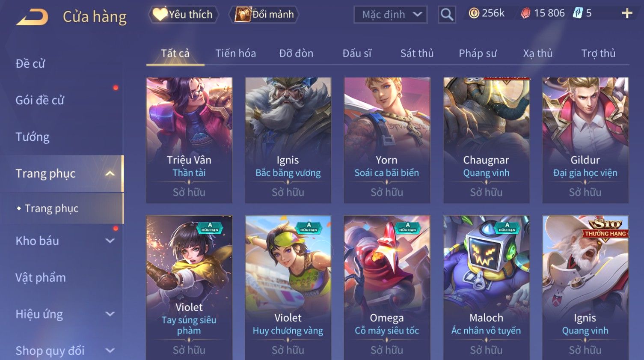Open the search magnifier icon
Viewport: 644px width, 360px height.
[x=447, y=15]
